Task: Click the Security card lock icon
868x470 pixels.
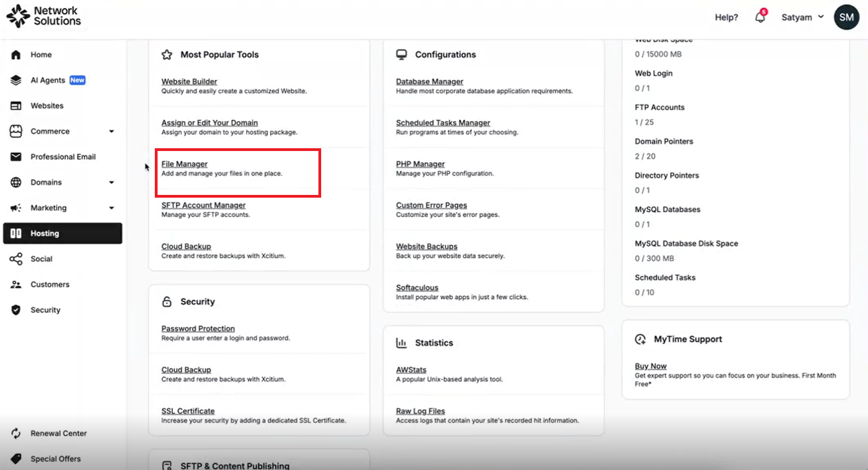Action: pos(167,301)
